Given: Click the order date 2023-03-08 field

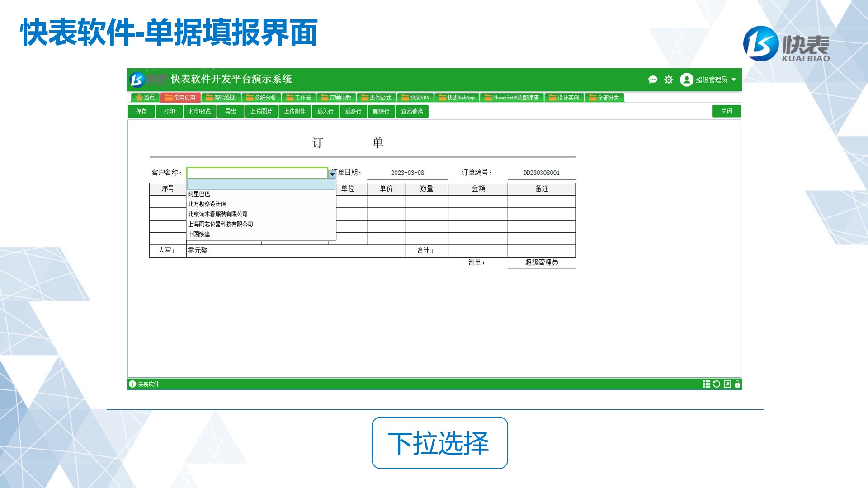Looking at the screenshot, I should (x=407, y=173).
